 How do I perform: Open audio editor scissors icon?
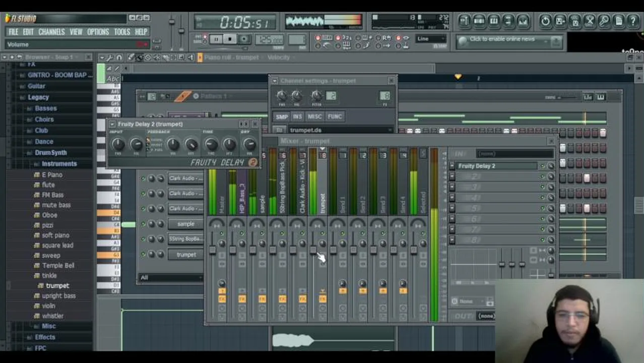pos(589,21)
